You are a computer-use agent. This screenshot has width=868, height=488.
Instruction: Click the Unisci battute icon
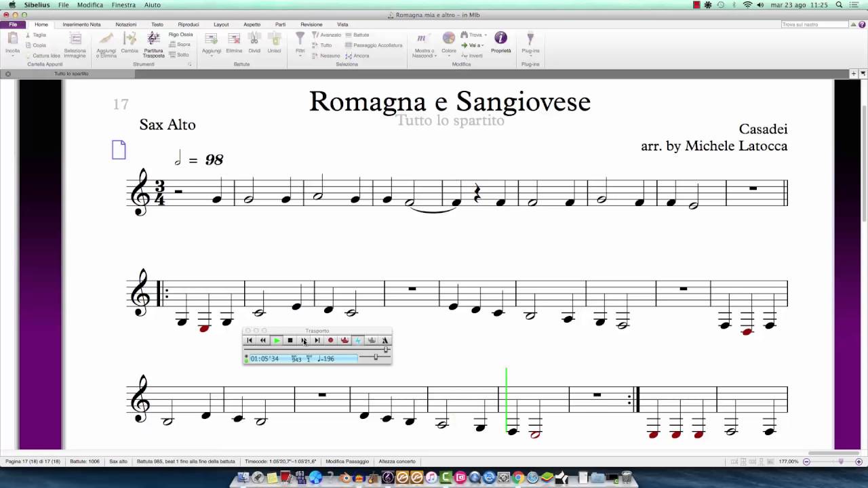click(x=274, y=39)
